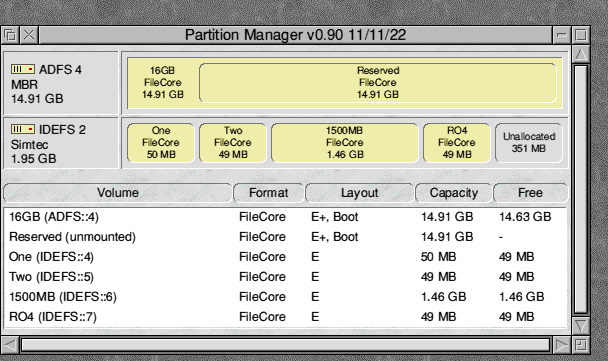This screenshot has height=361, width=608.
Task: Click the vertical scroll down arrow
Action: click(x=580, y=325)
